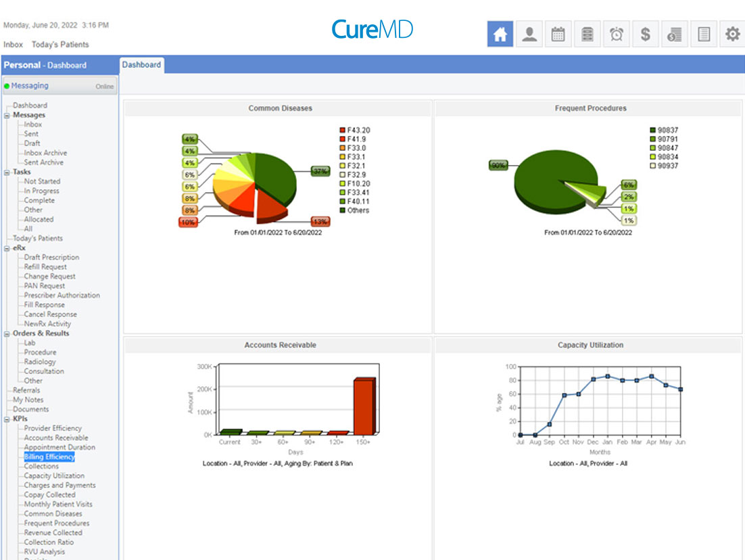Viewport: 745px width, 560px height.
Task: Open Provider Efficiency KPI
Action: pyautogui.click(x=53, y=428)
